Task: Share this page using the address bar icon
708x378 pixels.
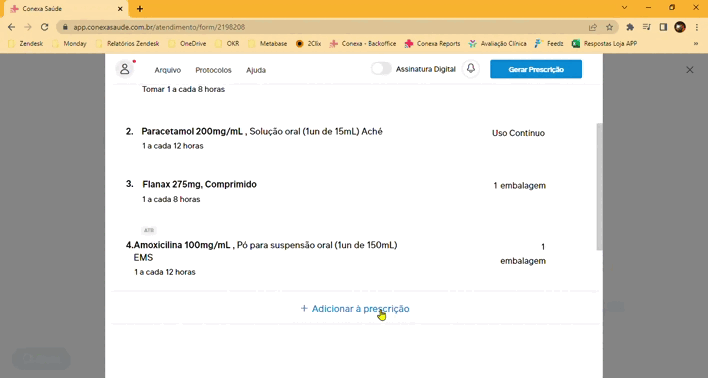Action: click(593, 27)
